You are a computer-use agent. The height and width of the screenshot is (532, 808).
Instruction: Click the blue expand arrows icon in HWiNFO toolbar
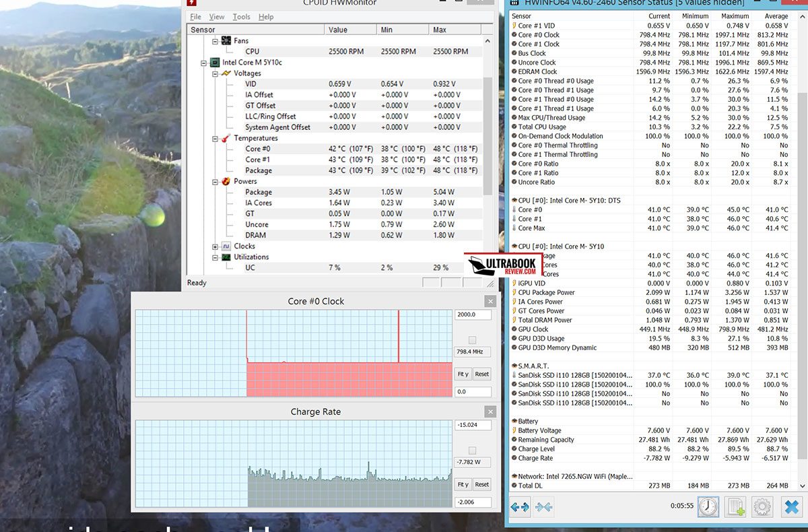[x=519, y=507]
